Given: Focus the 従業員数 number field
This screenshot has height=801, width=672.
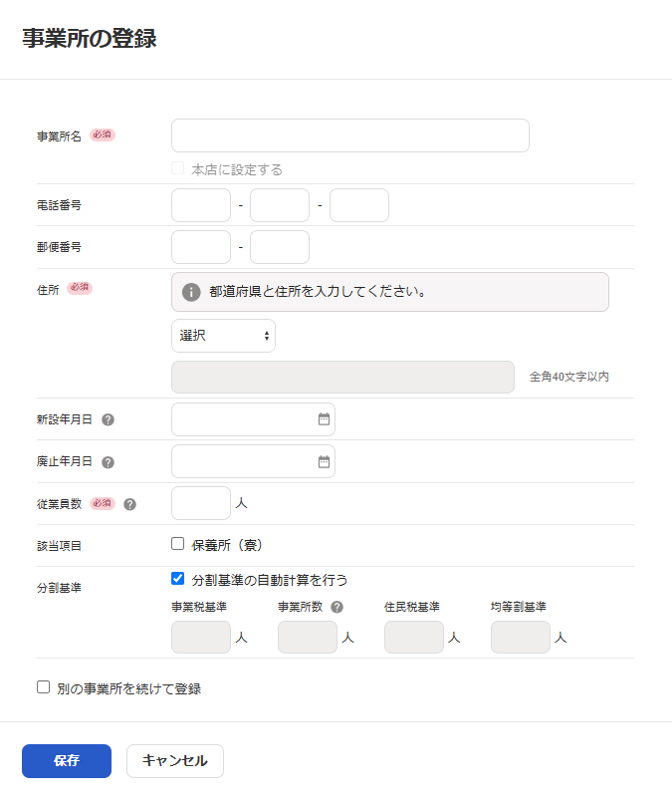Looking at the screenshot, I should tap(201, 503).
